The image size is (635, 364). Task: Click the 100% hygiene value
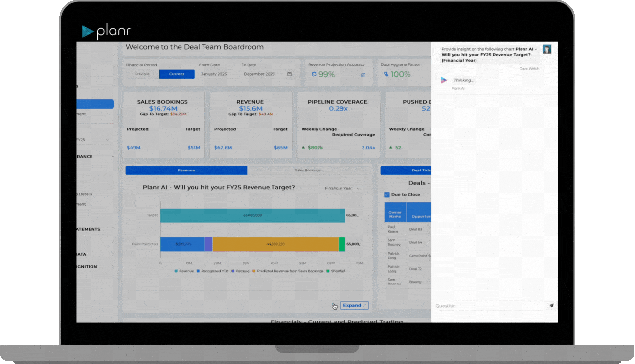401,74
